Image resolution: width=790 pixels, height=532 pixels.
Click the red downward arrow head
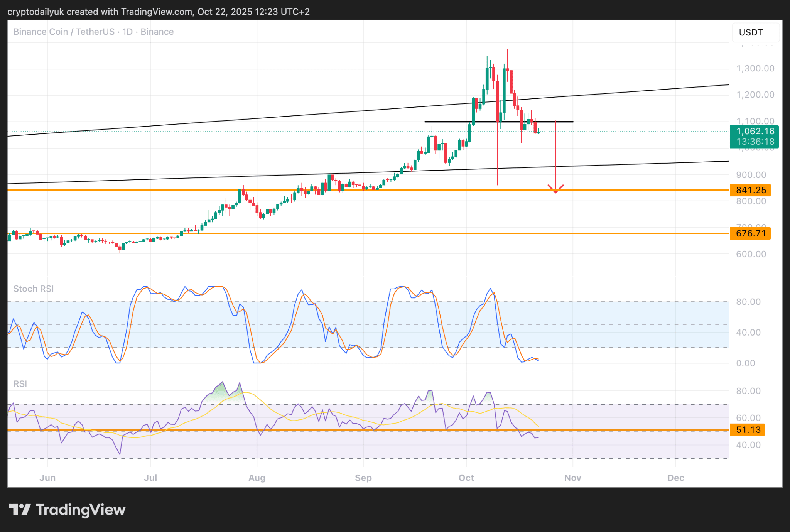(555, 189)
